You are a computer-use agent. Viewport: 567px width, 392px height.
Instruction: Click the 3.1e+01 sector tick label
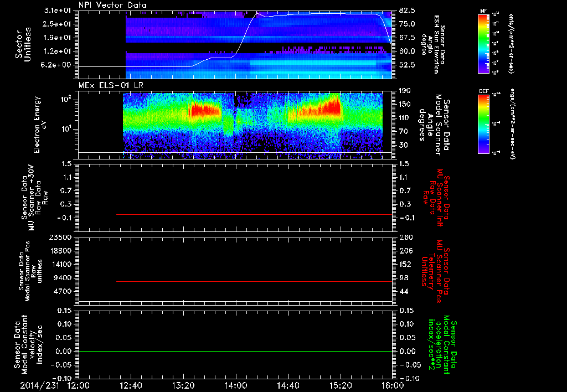pos(58,11)
